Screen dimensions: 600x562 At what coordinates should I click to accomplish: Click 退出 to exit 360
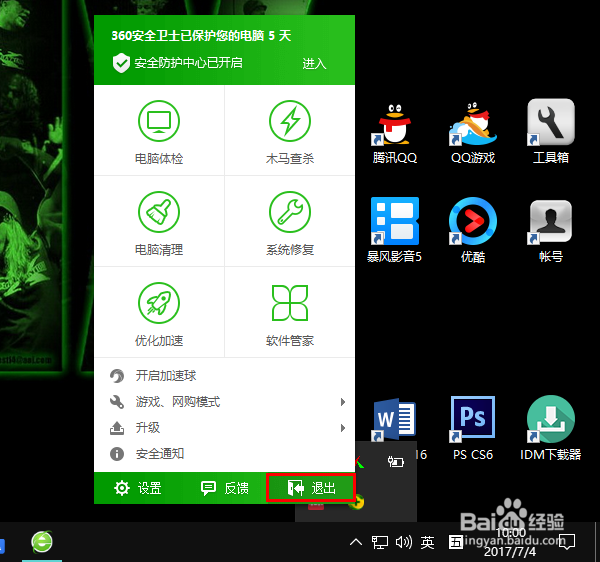coord(311,488)
